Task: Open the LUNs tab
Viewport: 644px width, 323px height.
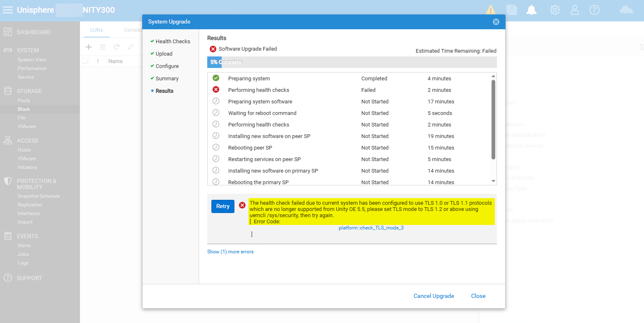Action: click(x=96, y=30)
